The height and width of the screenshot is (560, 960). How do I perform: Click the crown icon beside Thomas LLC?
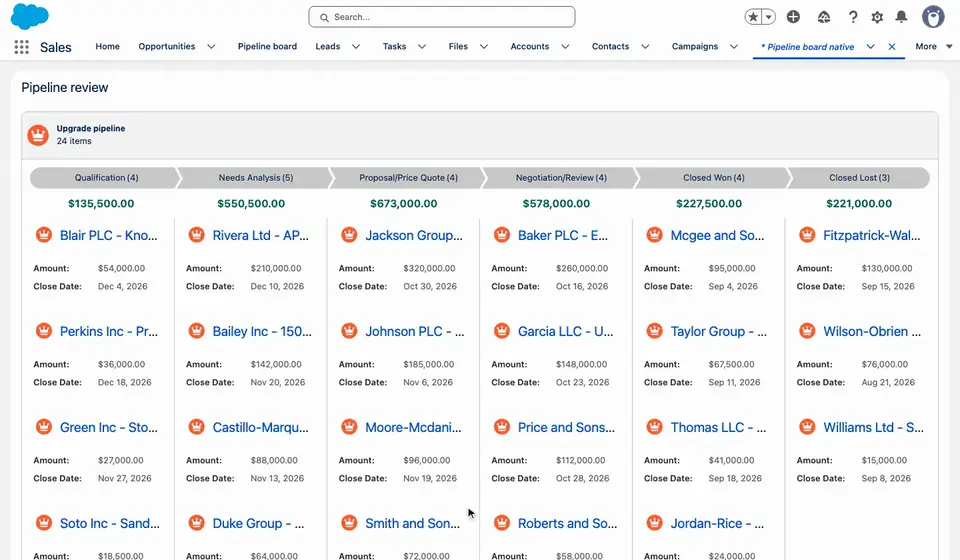654,427
